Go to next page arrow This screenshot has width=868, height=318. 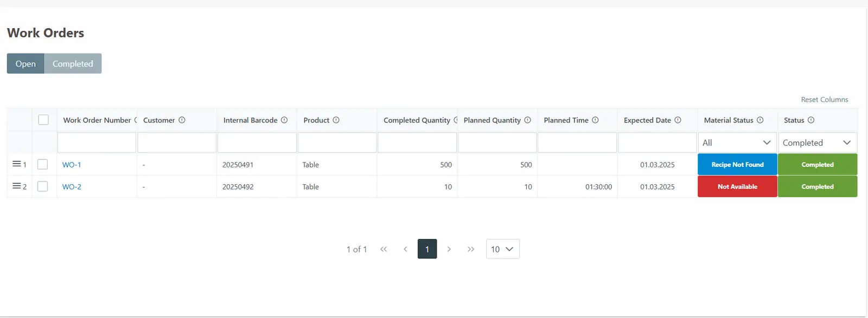449,249
